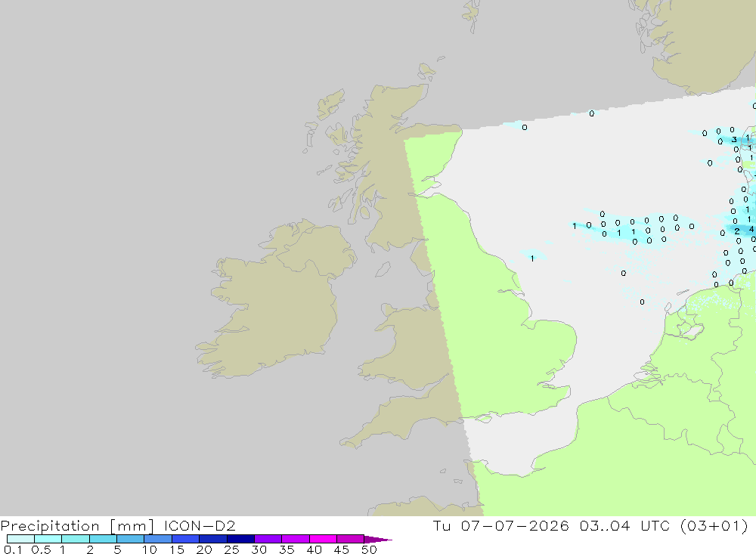Click the legend swatch between 0.1 and 0.5

tap(20, 539)
